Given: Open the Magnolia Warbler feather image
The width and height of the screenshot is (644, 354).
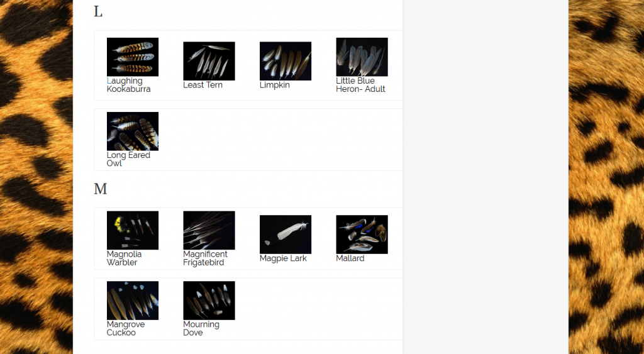Looking at the screenshot, I should click(x=133, y=230).
